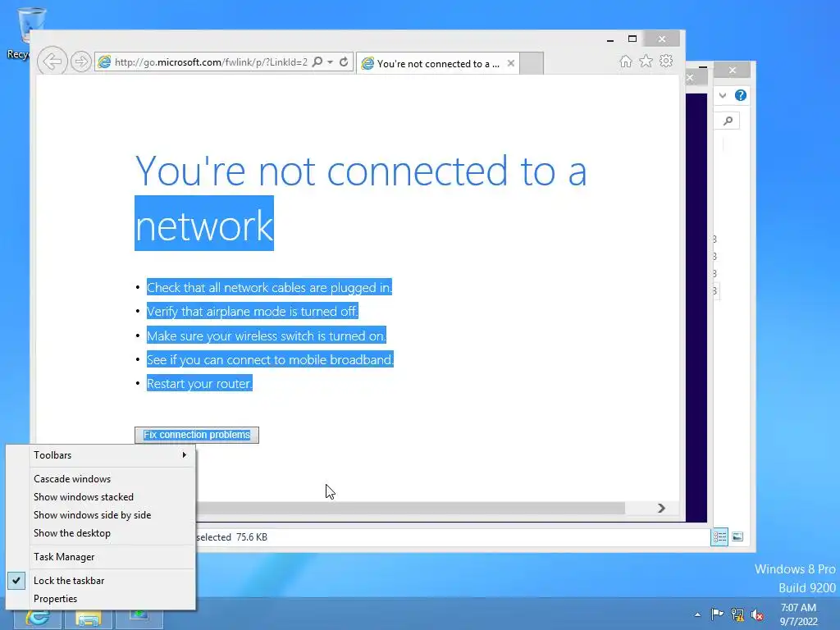Open Action Center flag icon

pyautogui.click(x=717, y=614)
